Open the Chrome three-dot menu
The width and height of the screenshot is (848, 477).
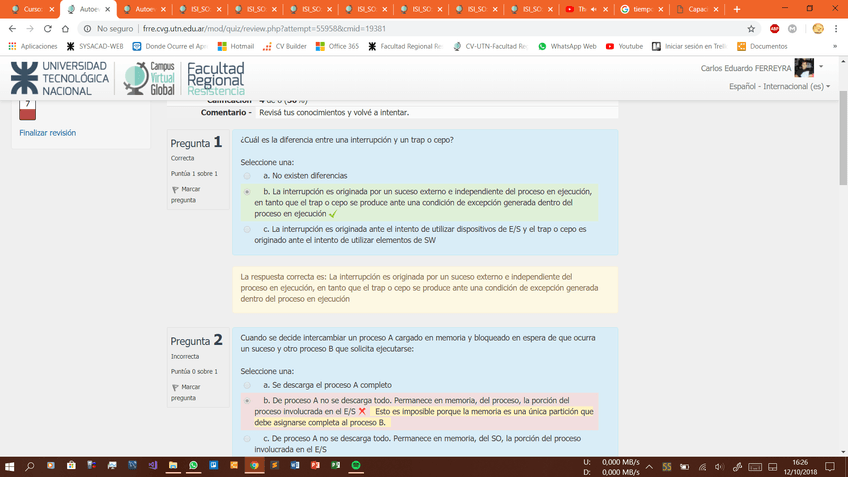835,29
